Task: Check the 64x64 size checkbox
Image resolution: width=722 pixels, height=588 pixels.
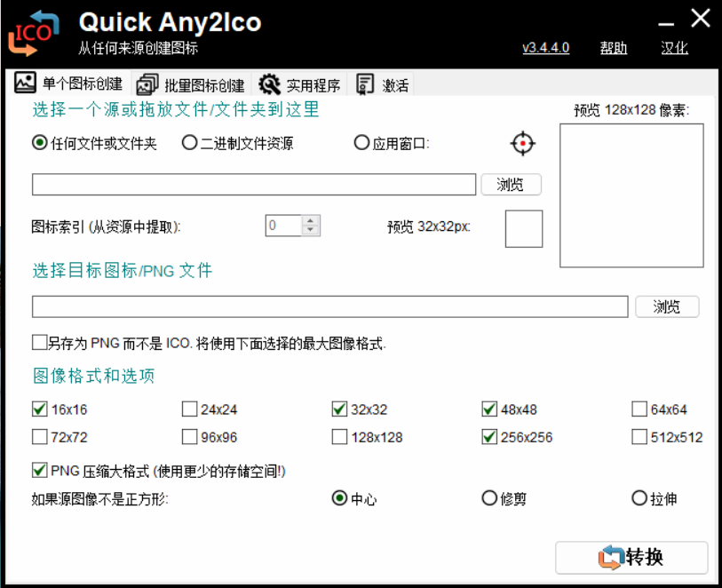Action: pyautogui.click(x=639, y=409)
